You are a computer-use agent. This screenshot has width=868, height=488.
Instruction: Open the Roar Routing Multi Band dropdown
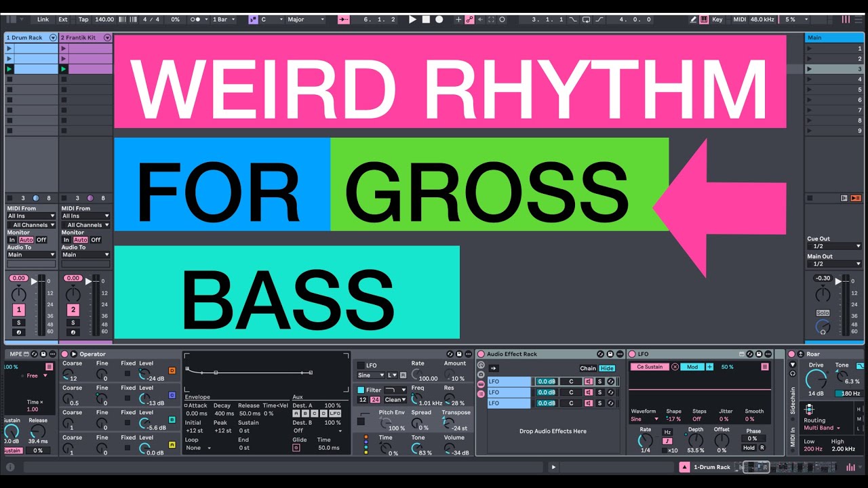coord(823,428)
